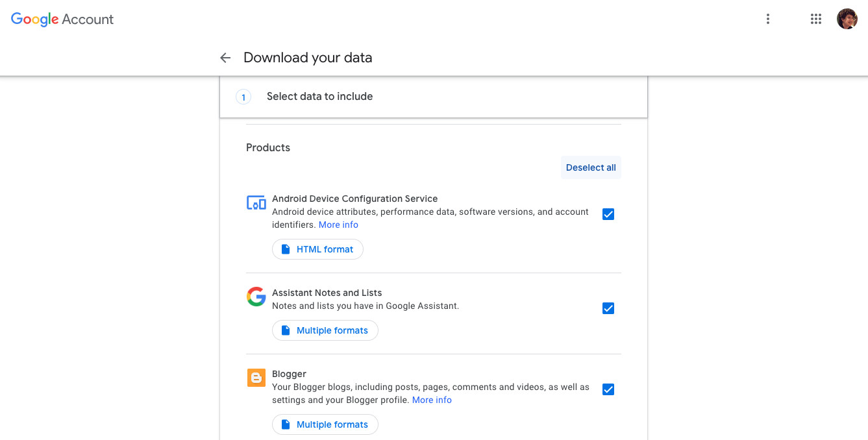Open the account profile picture
The height and width of the screenshot is (440, 868).
847,19
